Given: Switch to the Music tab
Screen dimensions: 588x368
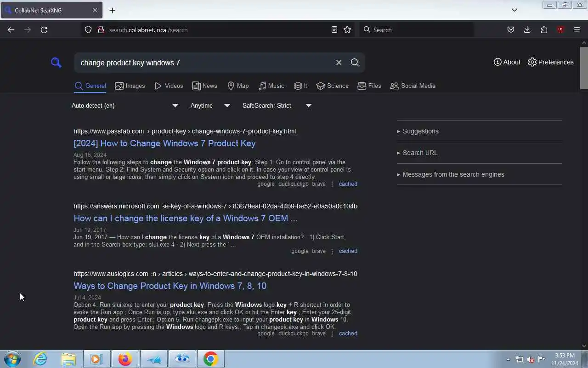Looking at the screenshot, I should (x=271, y=86).
